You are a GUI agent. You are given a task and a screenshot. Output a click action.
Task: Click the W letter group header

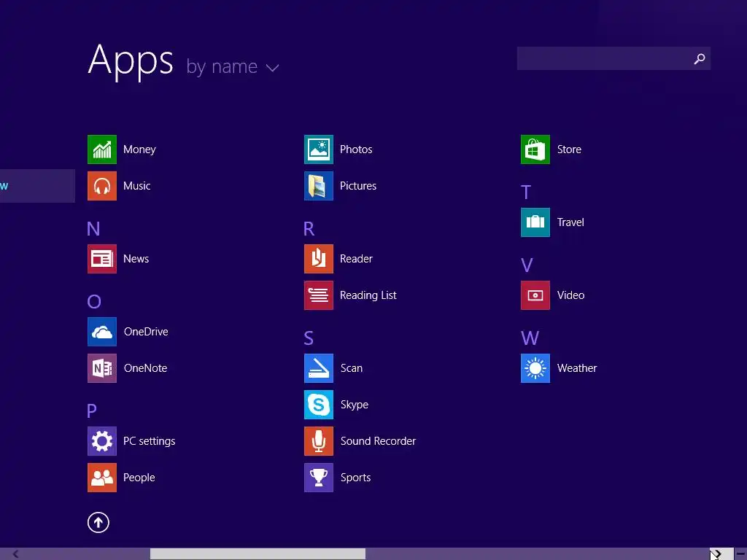[530, 338]
